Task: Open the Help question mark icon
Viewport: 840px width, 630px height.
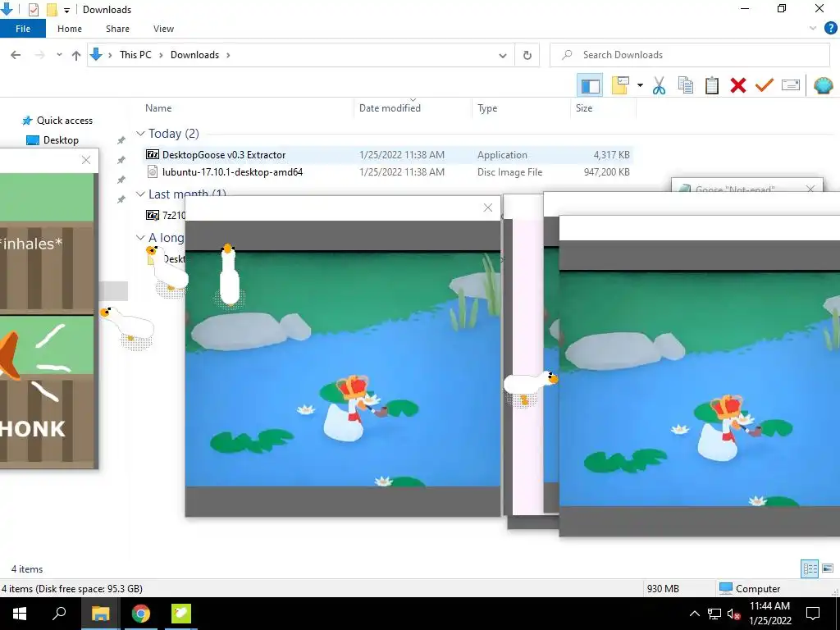Action: click(830, 29)
